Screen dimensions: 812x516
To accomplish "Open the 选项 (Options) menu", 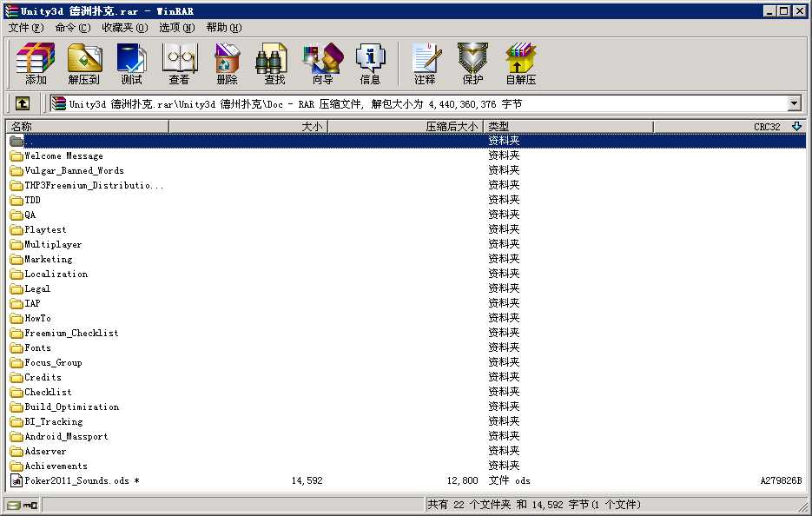I will click(x=177, y=28).
